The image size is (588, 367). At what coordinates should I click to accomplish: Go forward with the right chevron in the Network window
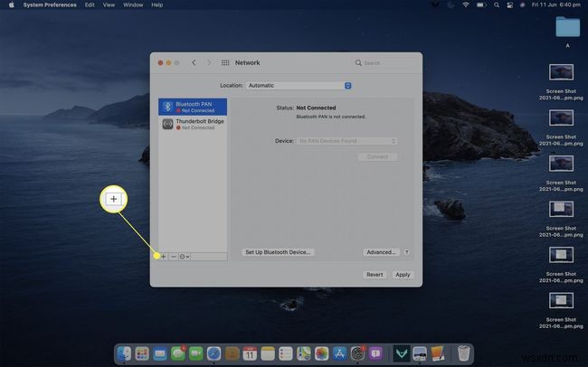pyautogui.click(x=209, y=62)
